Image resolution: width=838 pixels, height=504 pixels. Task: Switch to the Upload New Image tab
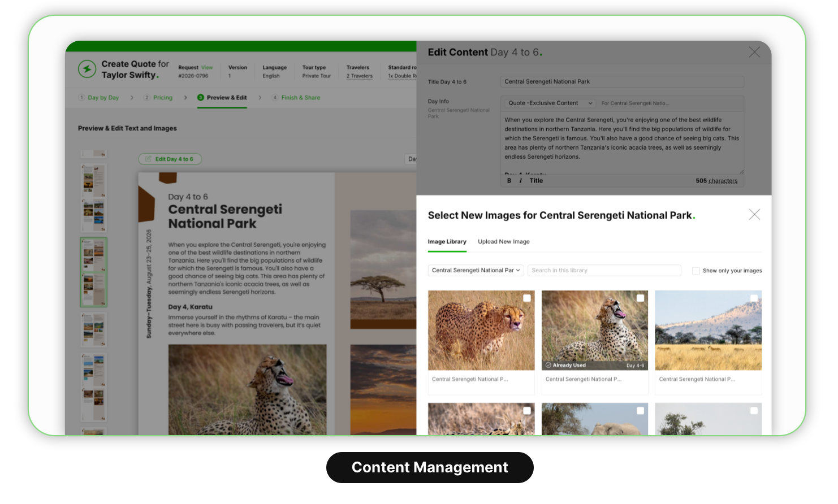504,242
